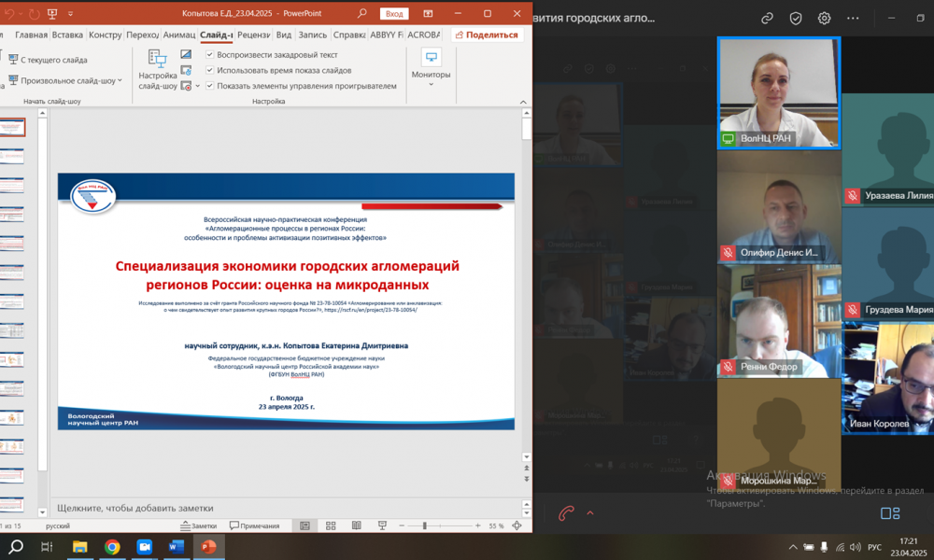Screen dimensions: 934x560
Task: Start slideshow from the Quick Access toolbar
Action: tap(52, 13)
